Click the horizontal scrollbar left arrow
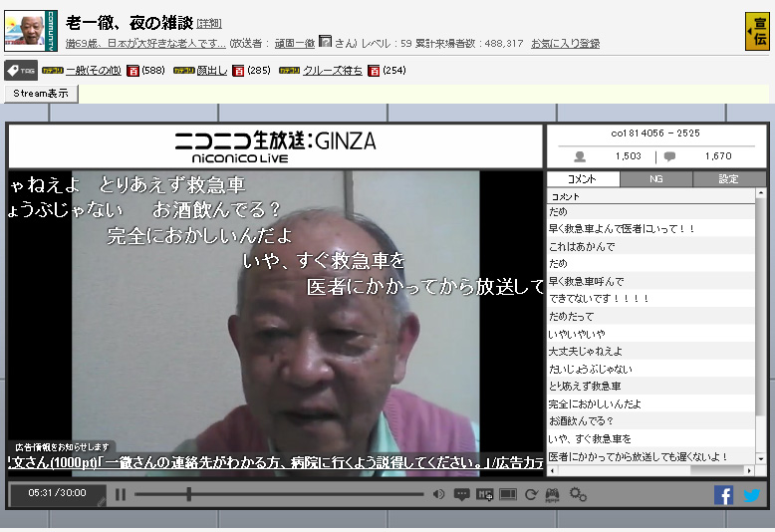The height and width of the screenshot is (532, 775). click(552, 470)
